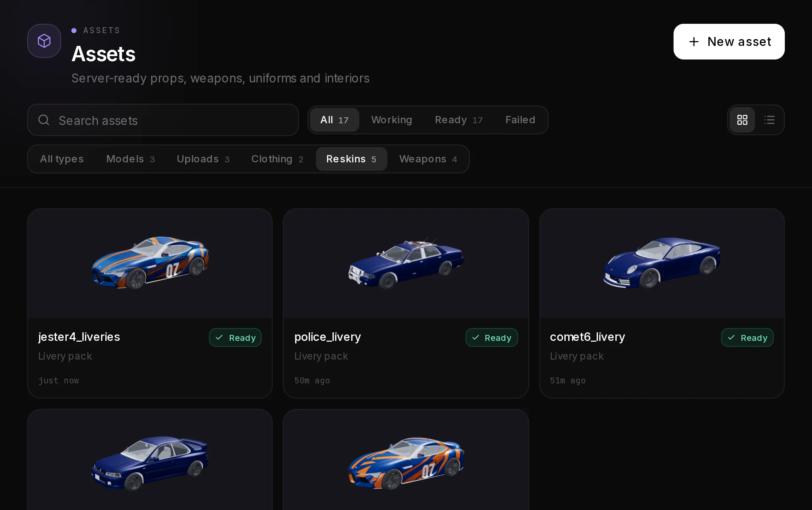Screen dimensions: 812x510
Task: Filter by Failed status
Action: [520, 120]
